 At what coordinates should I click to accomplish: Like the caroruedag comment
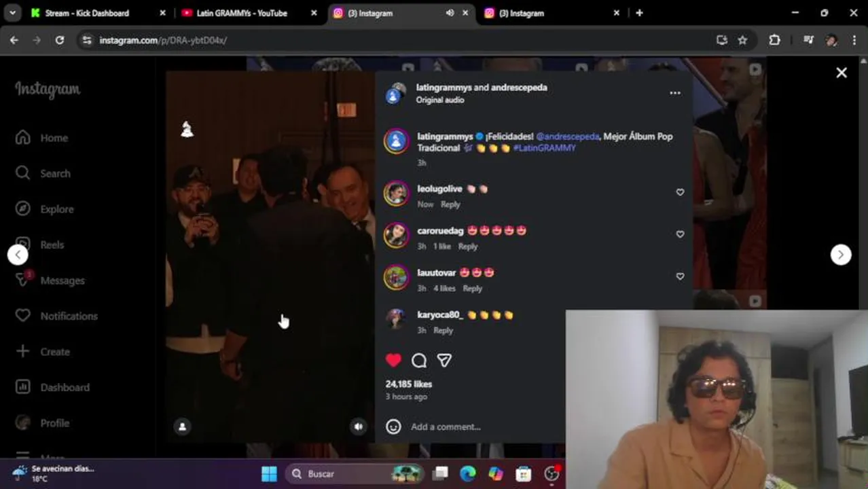(680, 234)
